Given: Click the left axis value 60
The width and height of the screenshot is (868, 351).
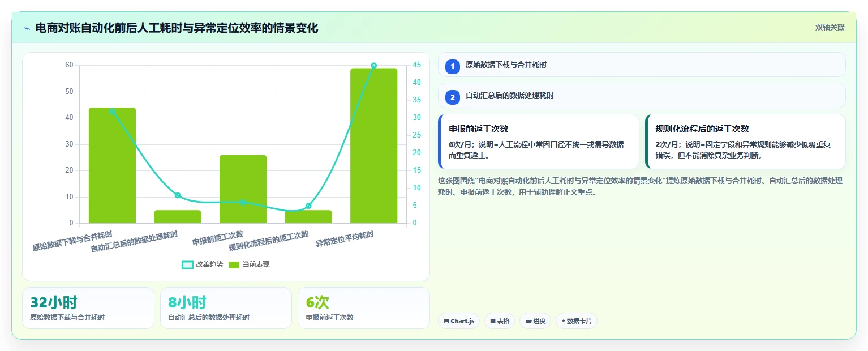Looking at the screenshot, I should (69, 65).
